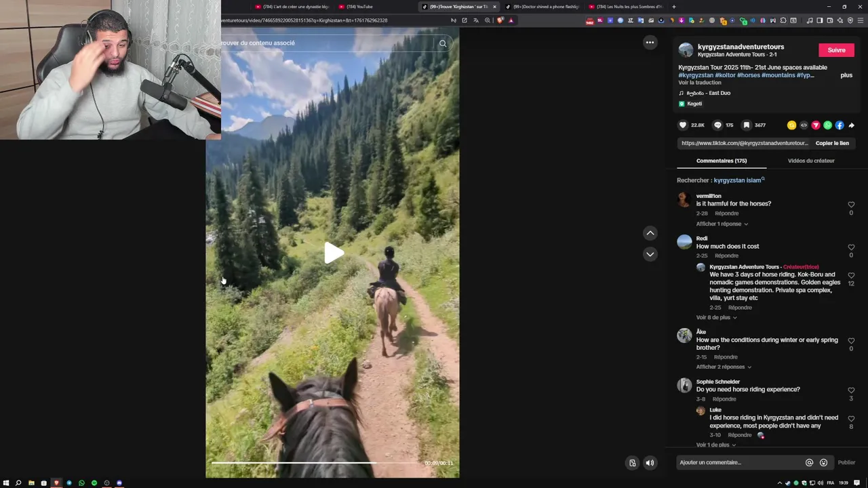Switch to the YouTube browser tab
868x488 pixels.
pos(377,7)
